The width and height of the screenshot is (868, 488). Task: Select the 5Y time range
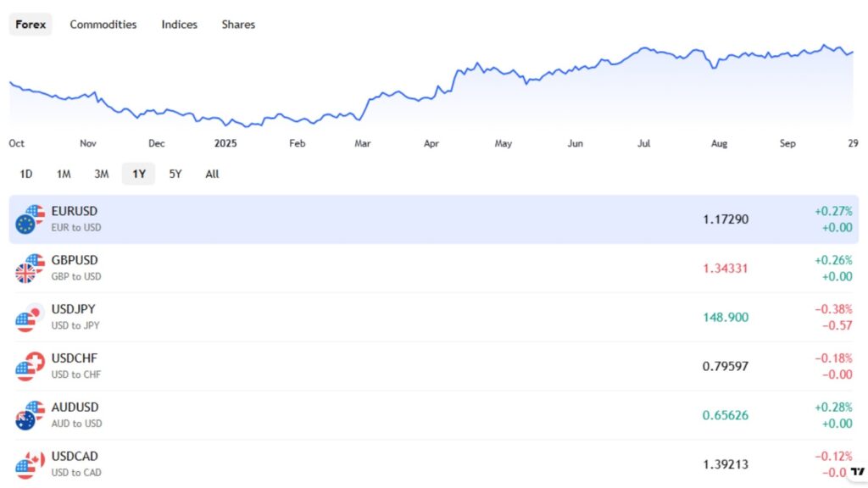coord(175,174)
